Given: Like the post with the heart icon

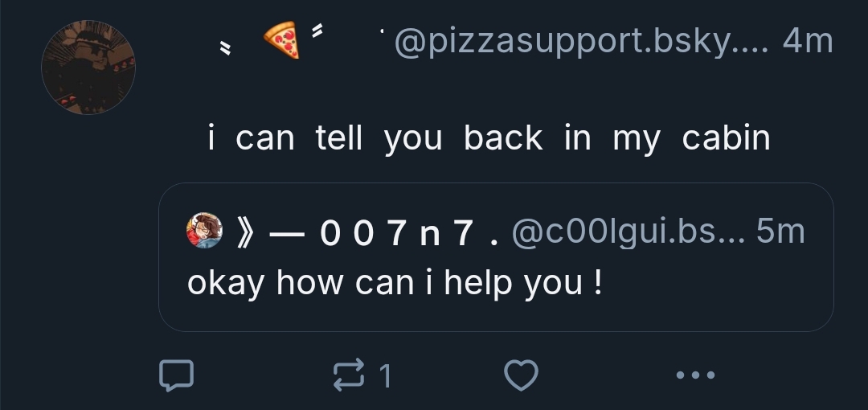Looking at the screenshot, I should pyautogui.click(x=520, y=375).
